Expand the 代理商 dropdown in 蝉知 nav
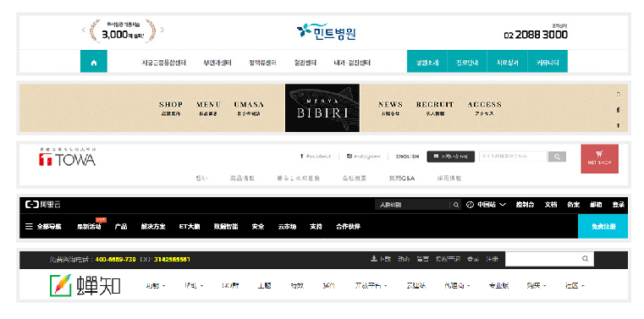 tap(457, 286)
